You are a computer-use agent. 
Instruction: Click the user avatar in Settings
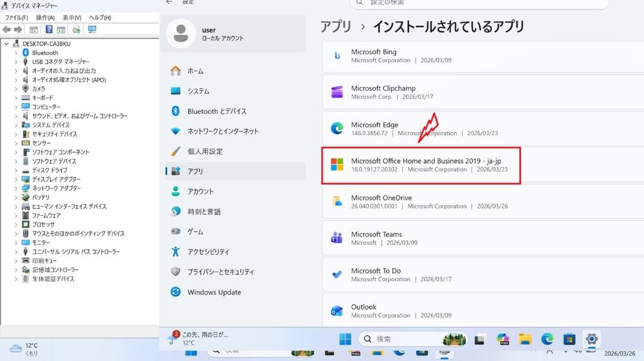tap(181, 33)
